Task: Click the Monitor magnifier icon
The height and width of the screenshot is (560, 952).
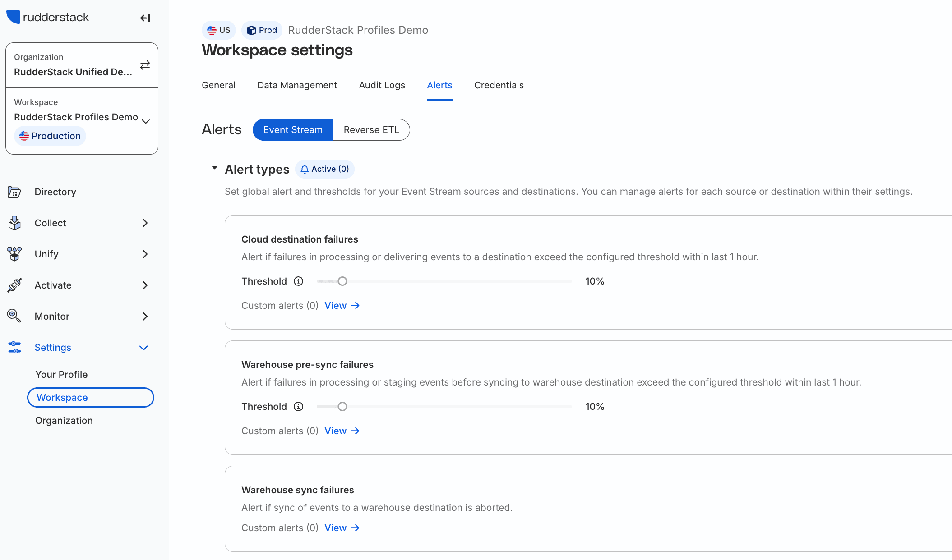Action: click(x=14, y=316)
